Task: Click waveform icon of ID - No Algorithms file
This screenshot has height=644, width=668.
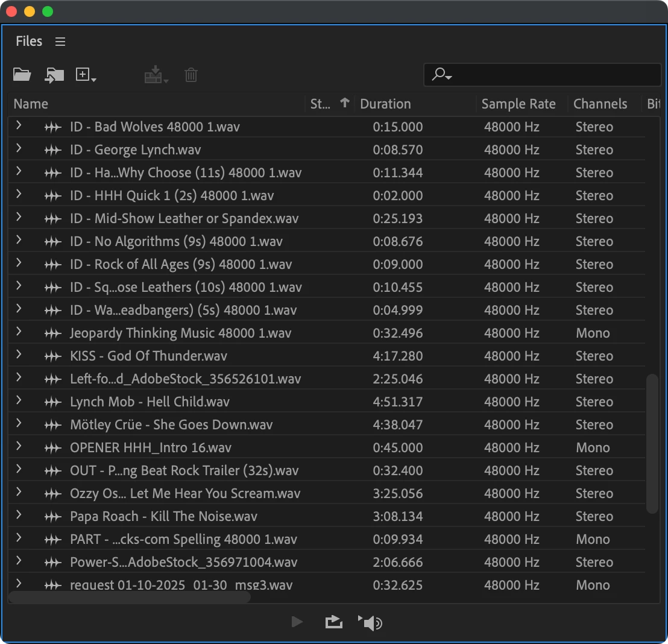Action: [53, 242]
